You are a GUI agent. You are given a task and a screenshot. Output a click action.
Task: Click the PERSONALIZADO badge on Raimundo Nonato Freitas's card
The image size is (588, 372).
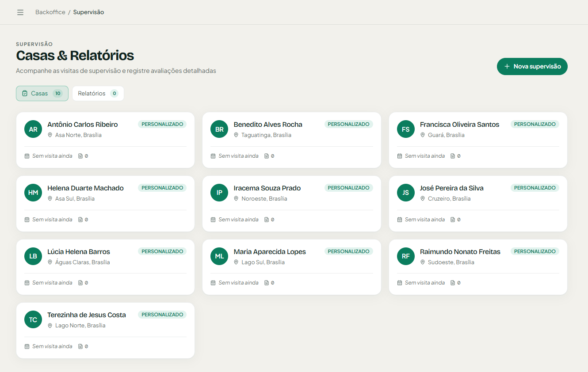[535, 251]
